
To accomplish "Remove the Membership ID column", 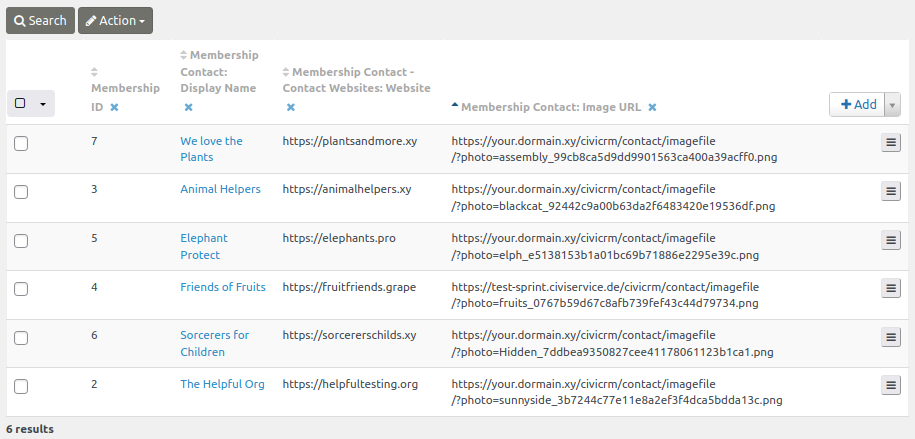I will (x=114, y=107).
